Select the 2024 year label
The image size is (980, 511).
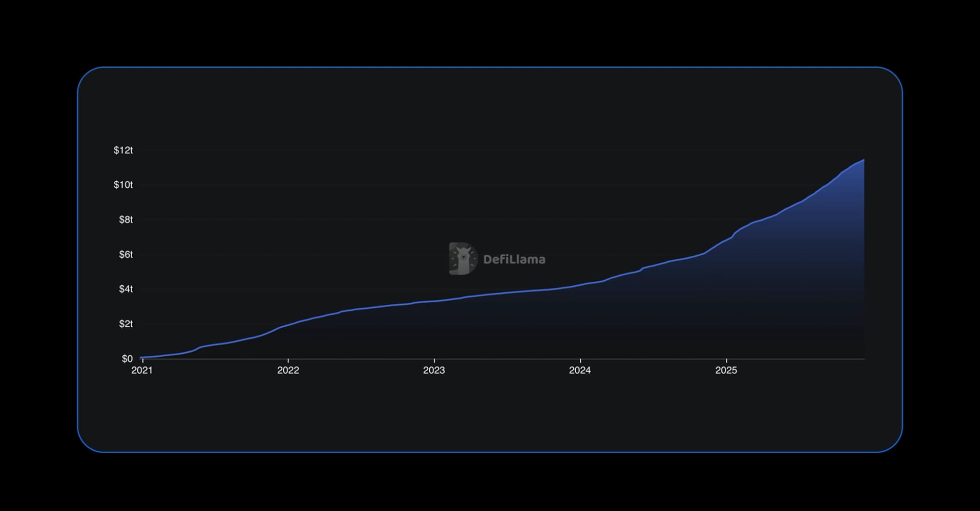[580, 371]
